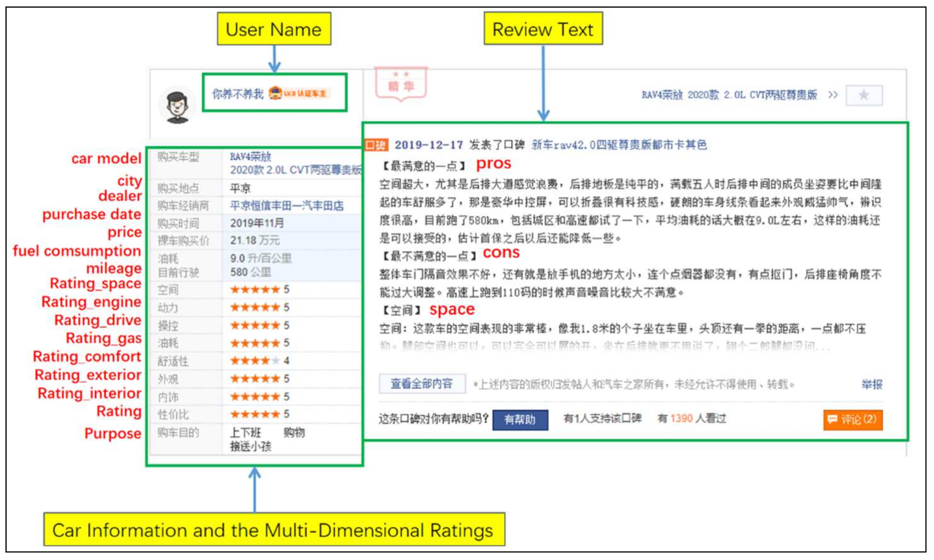The width and height of the screenshot is (934, 560).
Task: Open the dealer 平凉恒信丰田 link
Action: pos(287,206)
